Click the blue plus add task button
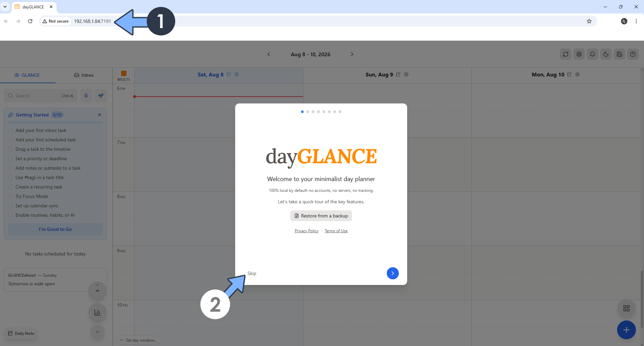This screenshot has width=644, height=346. (x=626, y=330)
